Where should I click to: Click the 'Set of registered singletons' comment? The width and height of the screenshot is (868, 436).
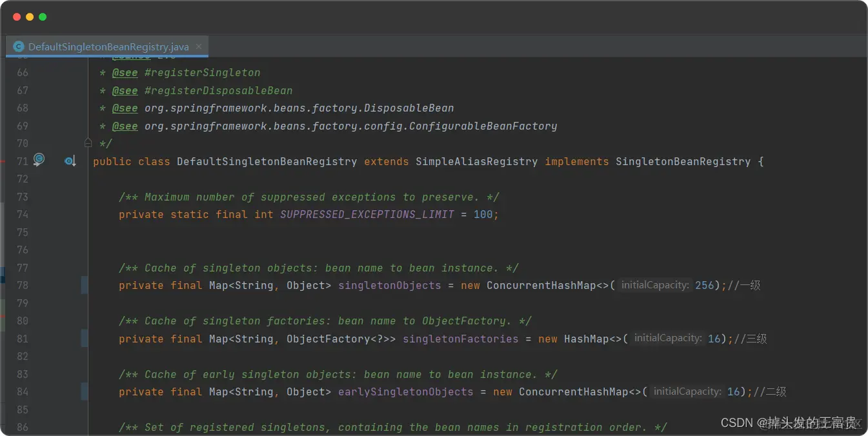point(393,427)
